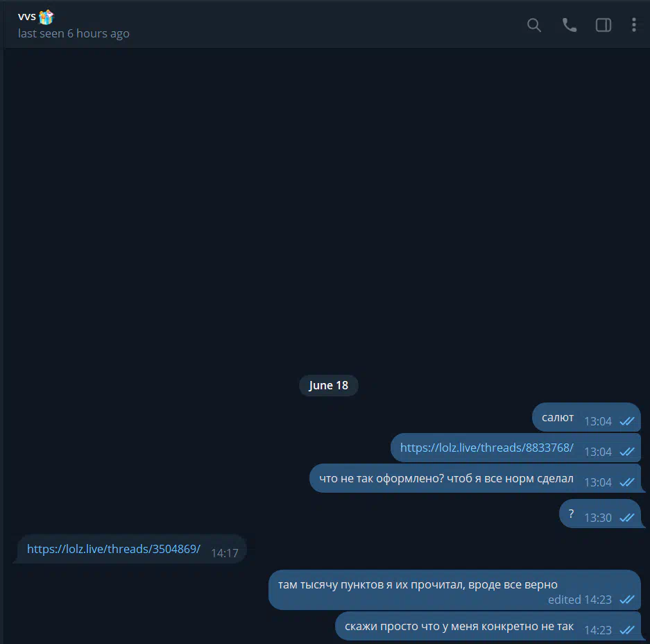650x644 pixels.
Task: Select the салют message bubble
Action: pos(586,417)
